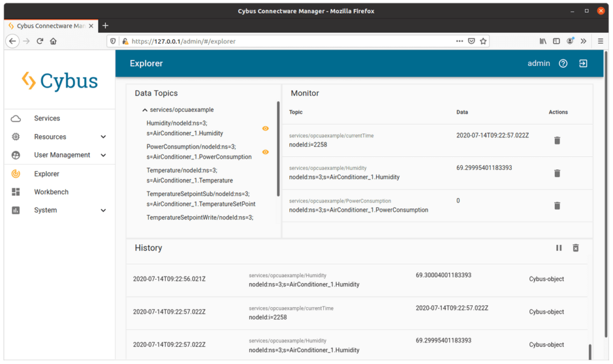Click history value 69.30004001183393

(444, 275)
